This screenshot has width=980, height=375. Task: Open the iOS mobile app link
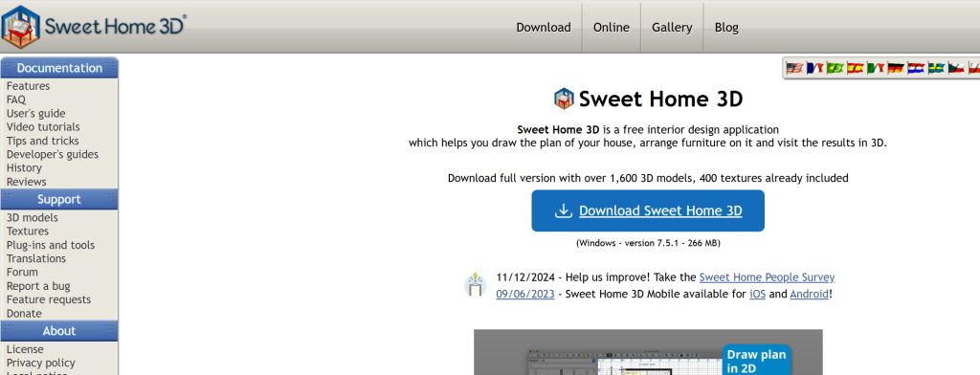758,294
